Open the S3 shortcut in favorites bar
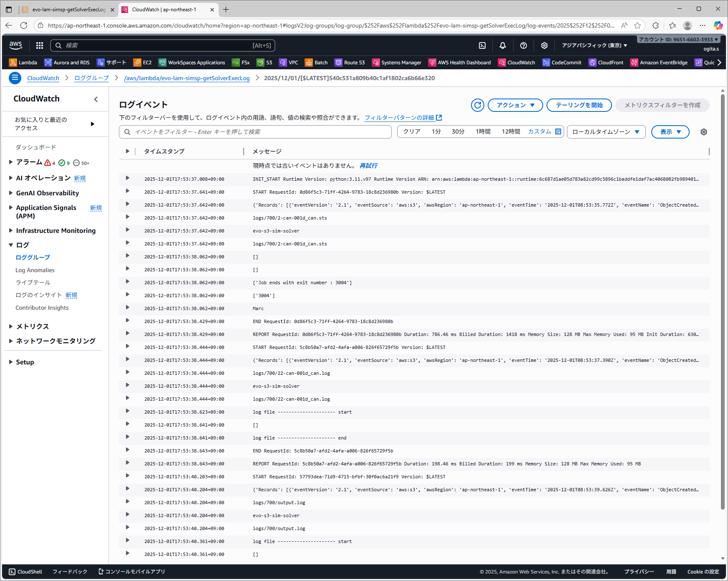Screen dimensions: 728x581 [264, 63]
